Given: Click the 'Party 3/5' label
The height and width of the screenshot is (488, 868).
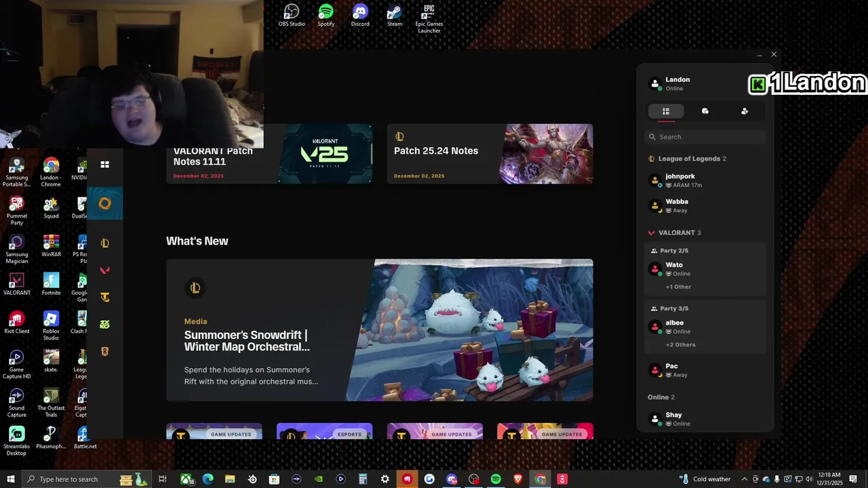Looking at the screenshot, I should (674, 308).
